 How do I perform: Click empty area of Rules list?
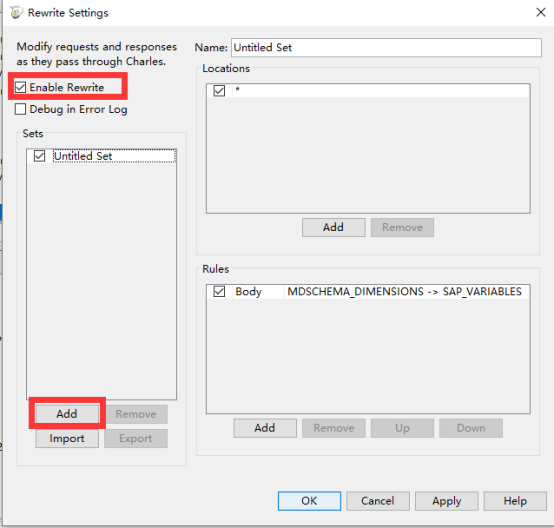point(368,355)
